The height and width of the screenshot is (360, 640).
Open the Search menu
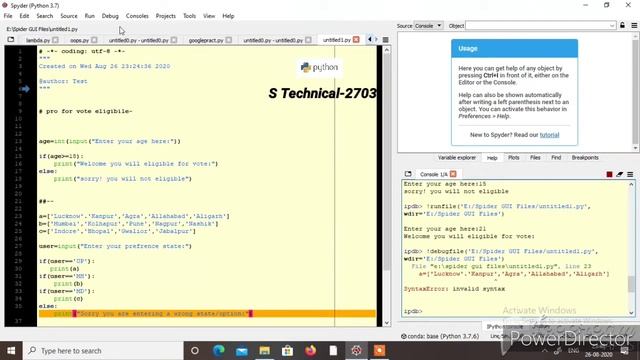point(44,16)
